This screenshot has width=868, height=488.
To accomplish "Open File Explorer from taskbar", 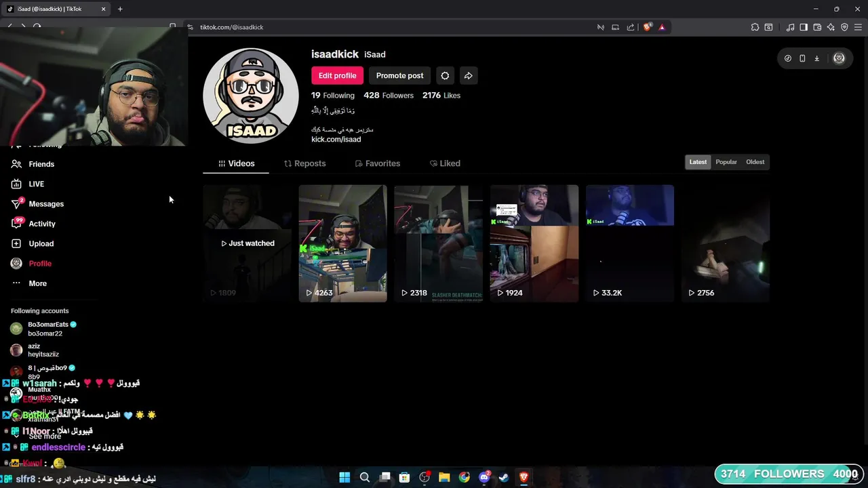I will pyautogui.click(x=444, y=477).
